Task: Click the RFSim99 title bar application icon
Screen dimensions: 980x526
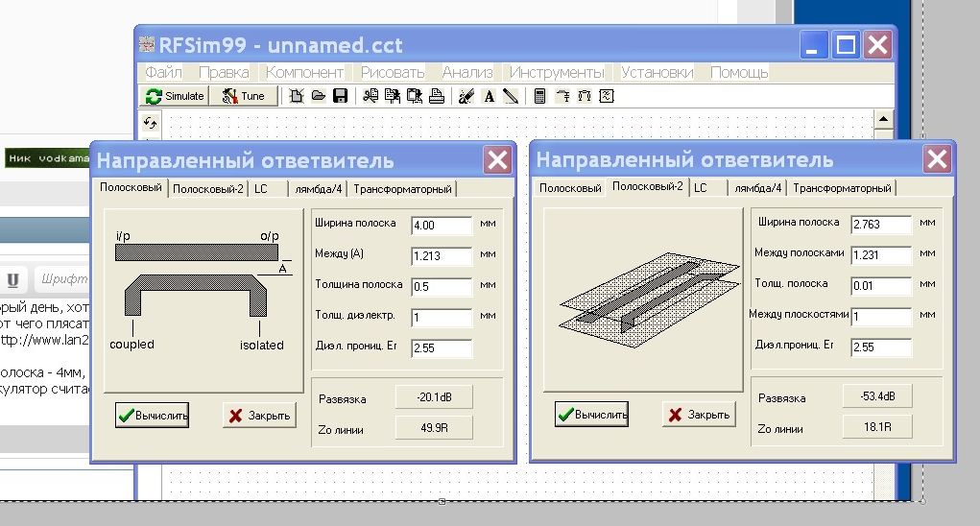Action: pyautogui.click(x=146, y=44)
